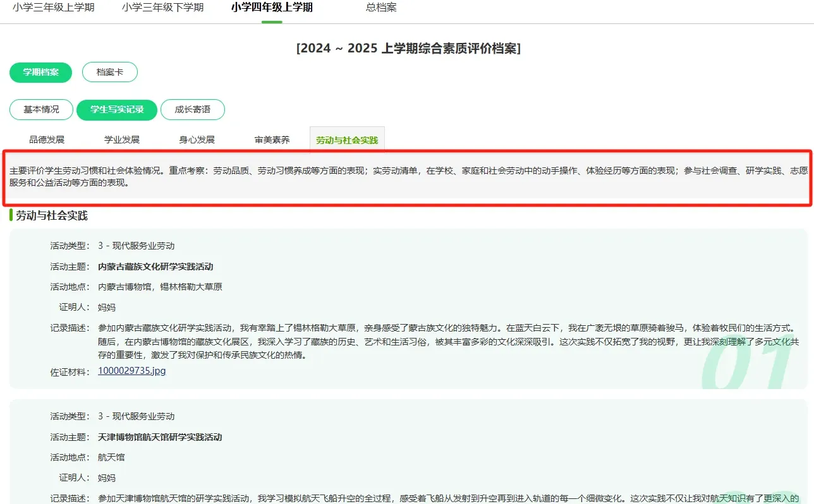This screenshot has width=814, height=504.
Task: Open the 学业发展 subtab
Action: [x=122, y=139]
